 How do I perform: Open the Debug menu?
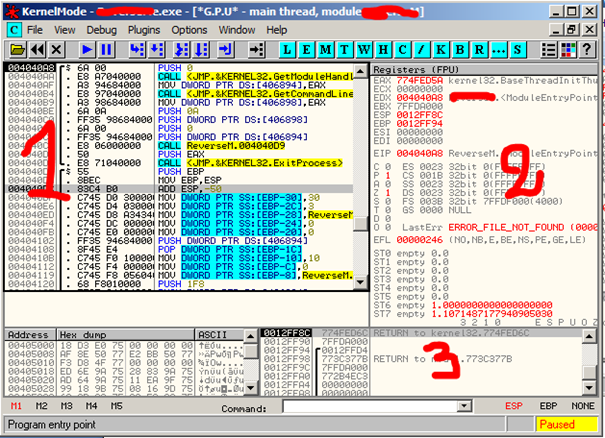tap(97, 30)
